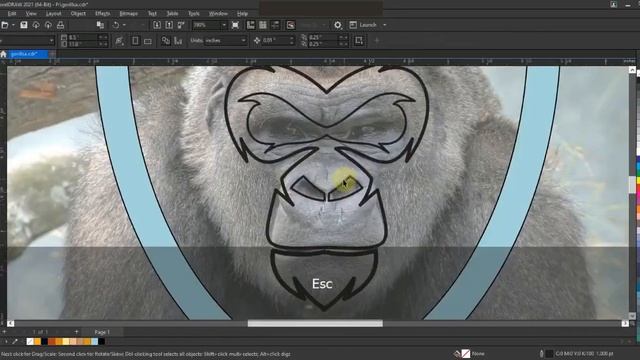
Task: Click the Open file icon
Action: [4, 25]
